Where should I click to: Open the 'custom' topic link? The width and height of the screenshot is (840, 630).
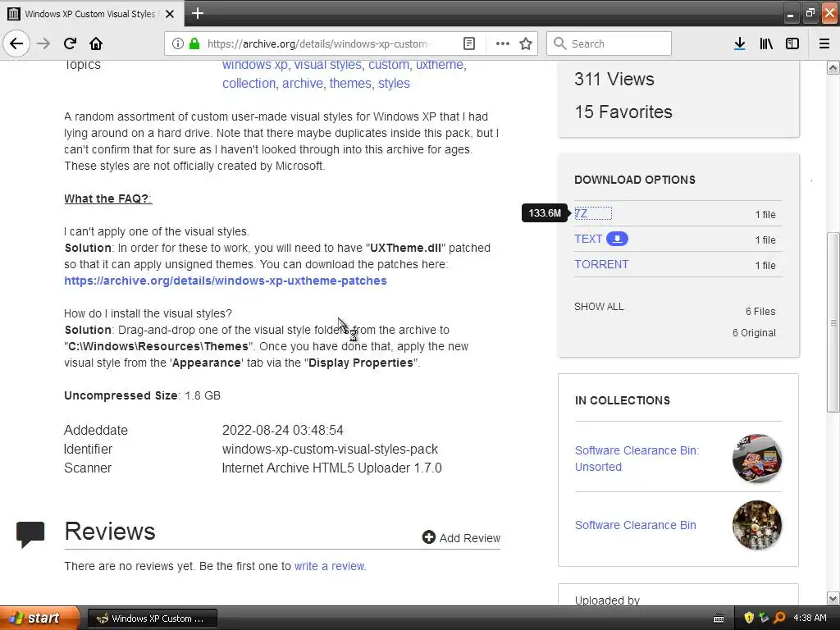(389, 65)
